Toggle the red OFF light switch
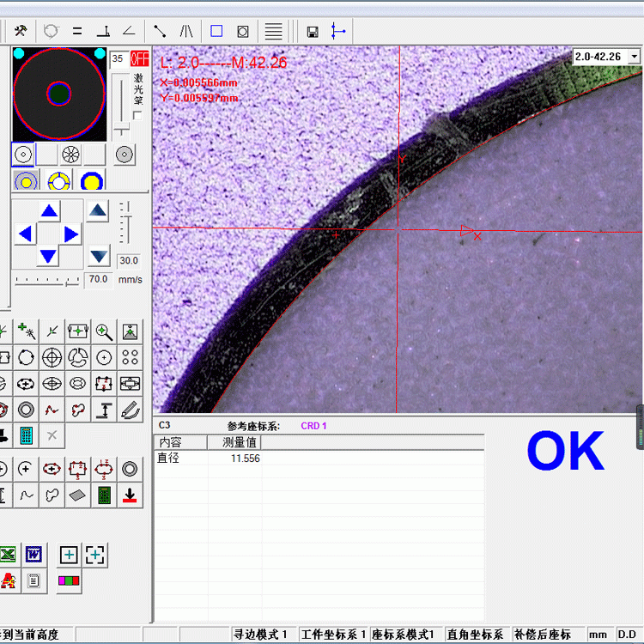 pyautogui.click(x=138, y=59)
